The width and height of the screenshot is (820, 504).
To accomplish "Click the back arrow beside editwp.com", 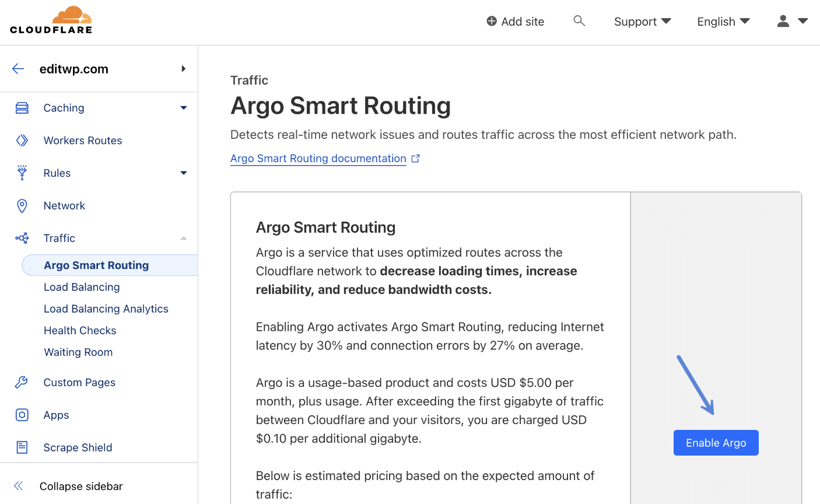I will tap(18, 69).
